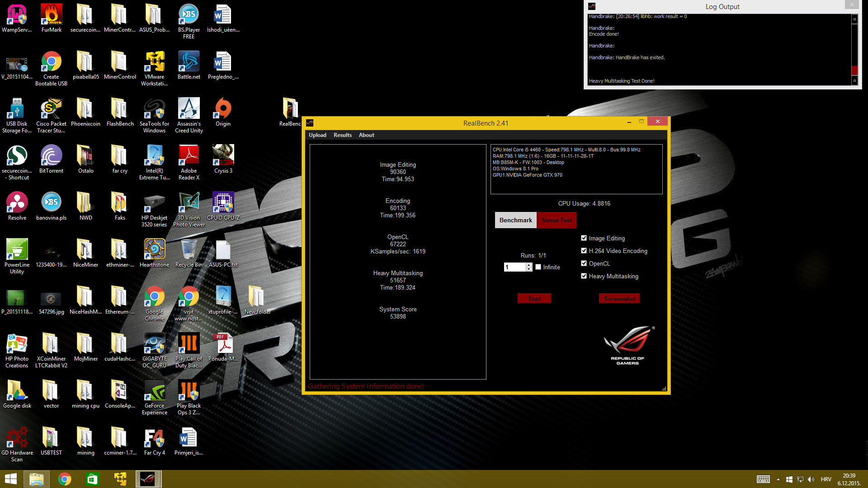The height and width of the screenshot is (488, 868).
Task: Open the touch keyboard from taskbar
Action: click(x=763, y=479)
